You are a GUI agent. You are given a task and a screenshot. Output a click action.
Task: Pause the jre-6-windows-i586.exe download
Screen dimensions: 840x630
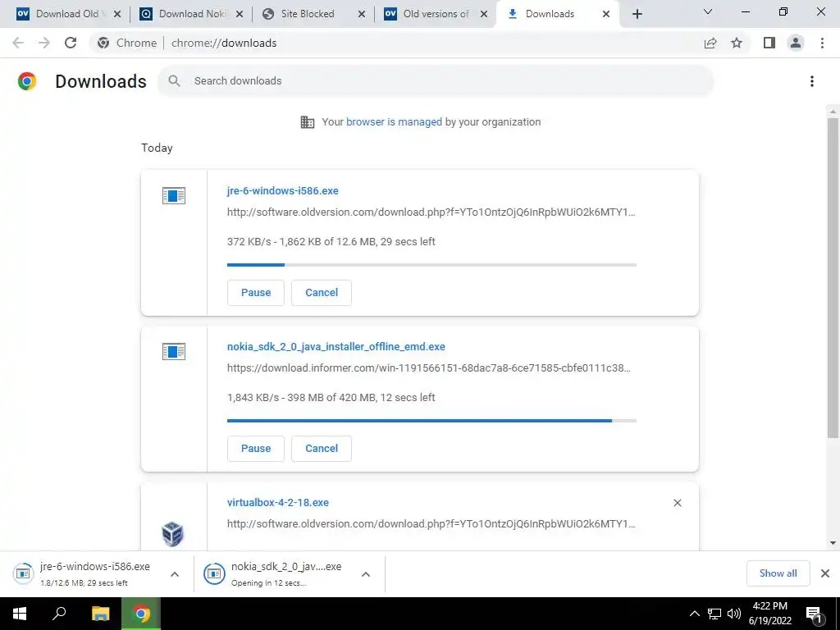[x=256, y=293]
